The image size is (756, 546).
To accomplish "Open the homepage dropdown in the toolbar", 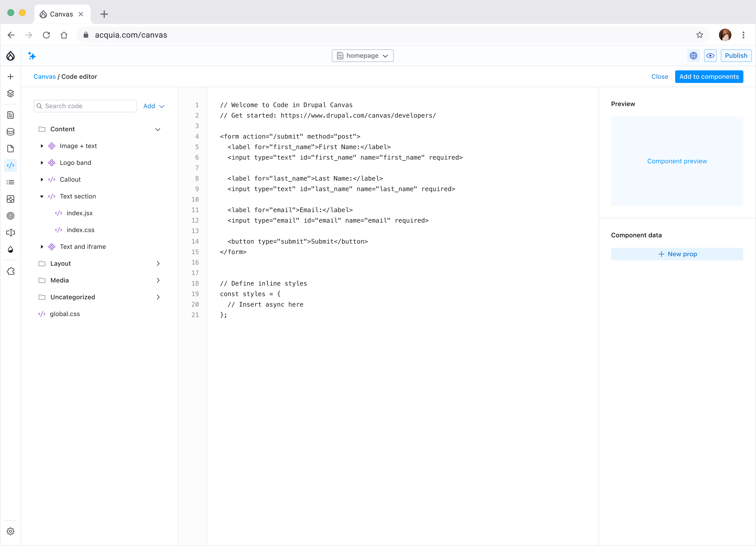I will tap(362, 55).
